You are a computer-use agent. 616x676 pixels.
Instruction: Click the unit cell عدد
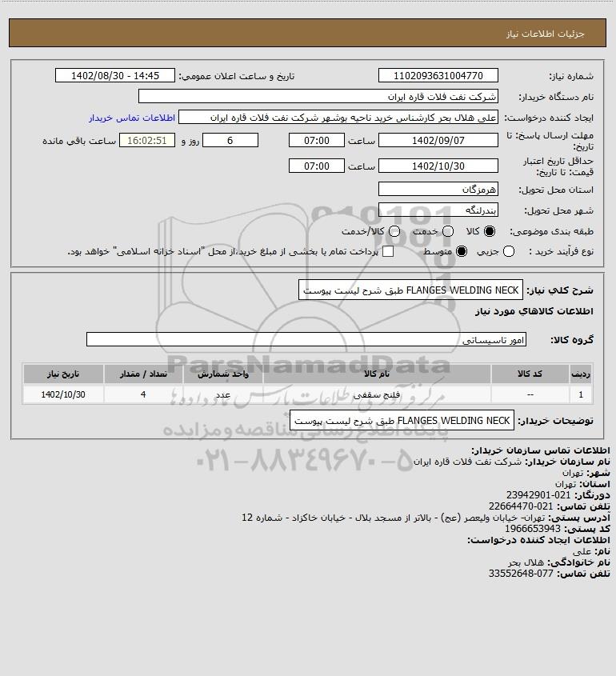(x=223, y=394)
